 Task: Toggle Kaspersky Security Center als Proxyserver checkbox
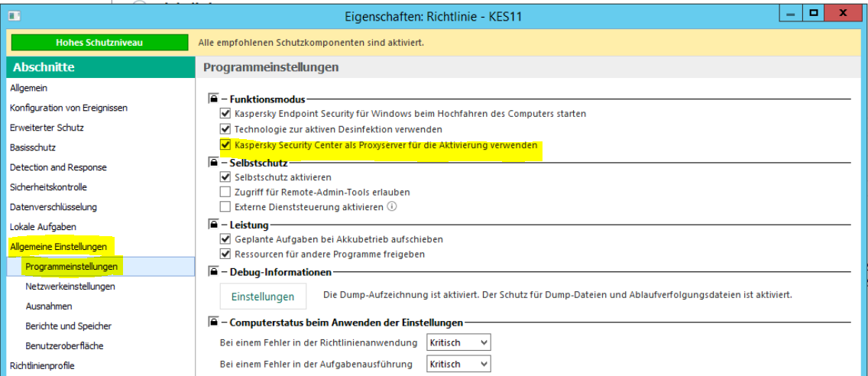click(225, 145)
